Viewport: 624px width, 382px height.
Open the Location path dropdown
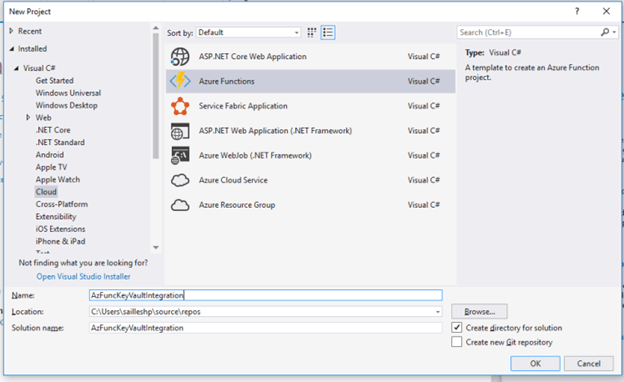click(x=438, y=312)
